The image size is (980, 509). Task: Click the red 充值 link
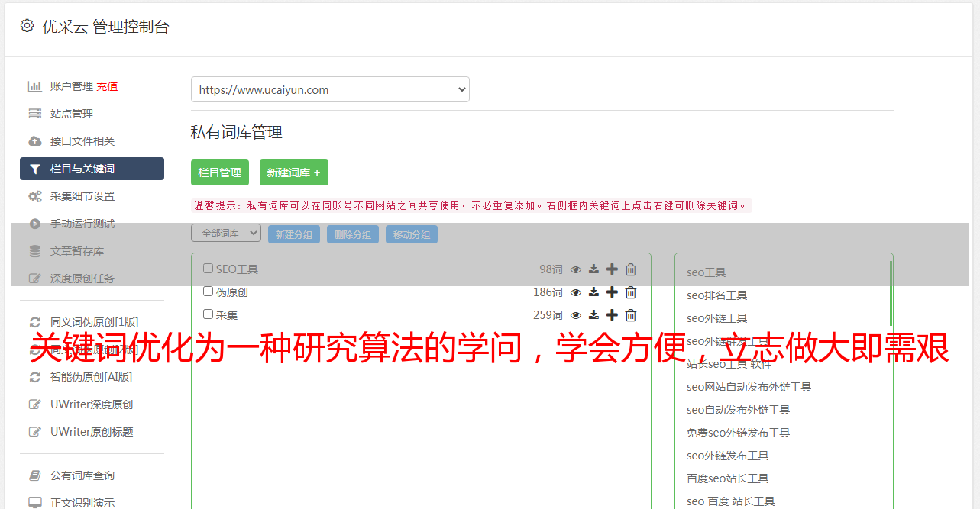107,86
